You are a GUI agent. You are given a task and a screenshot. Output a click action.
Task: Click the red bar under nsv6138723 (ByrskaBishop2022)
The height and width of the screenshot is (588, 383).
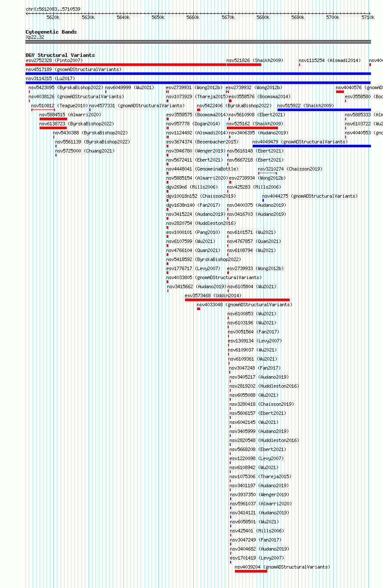(53, 128)
